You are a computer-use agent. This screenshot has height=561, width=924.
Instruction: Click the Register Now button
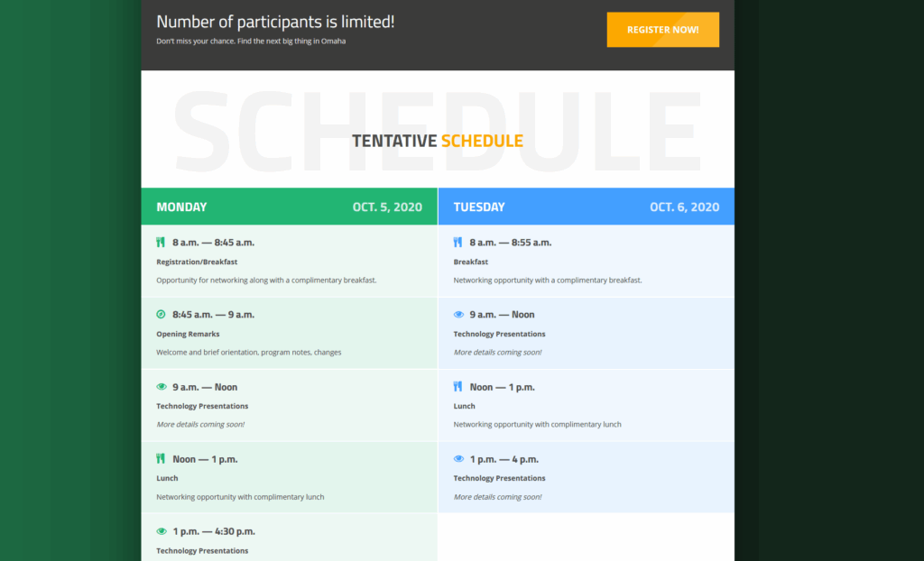[x=662, y=30]
